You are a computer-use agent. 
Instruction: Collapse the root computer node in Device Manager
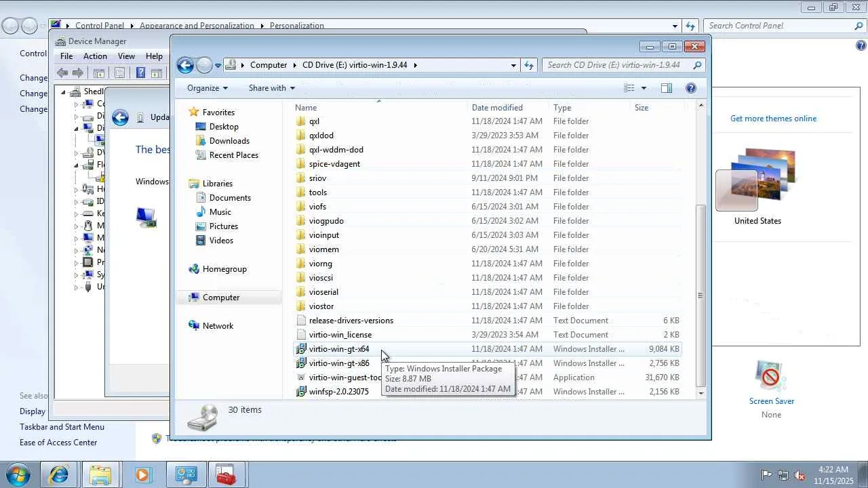pos(63,91)
